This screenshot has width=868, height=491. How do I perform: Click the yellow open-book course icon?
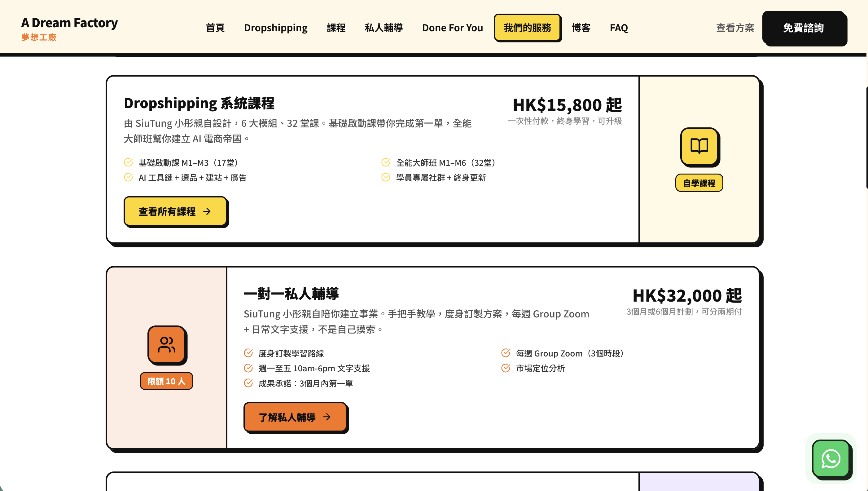click(x=699, y=146)
